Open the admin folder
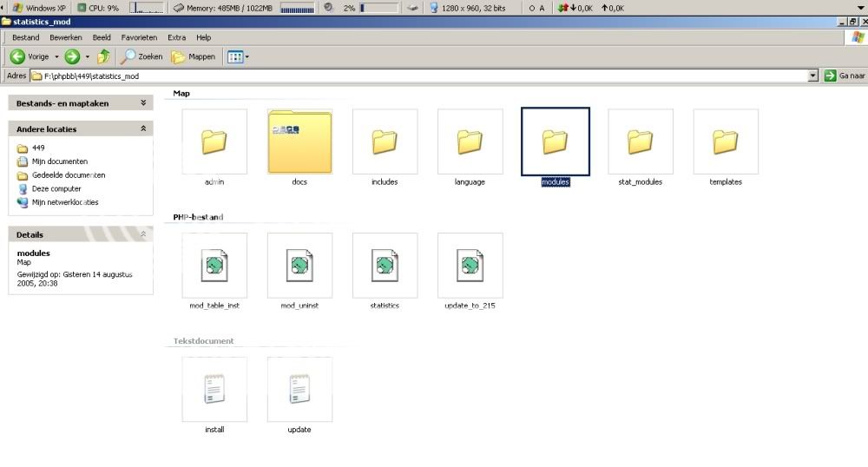This screenshot has width=868, height=467. [214, 141]
